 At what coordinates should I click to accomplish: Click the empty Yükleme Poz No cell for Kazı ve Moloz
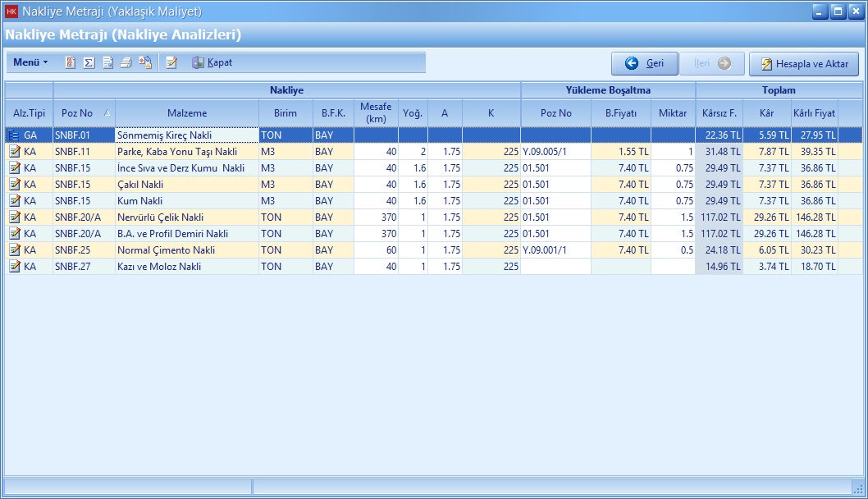point(555,267)
